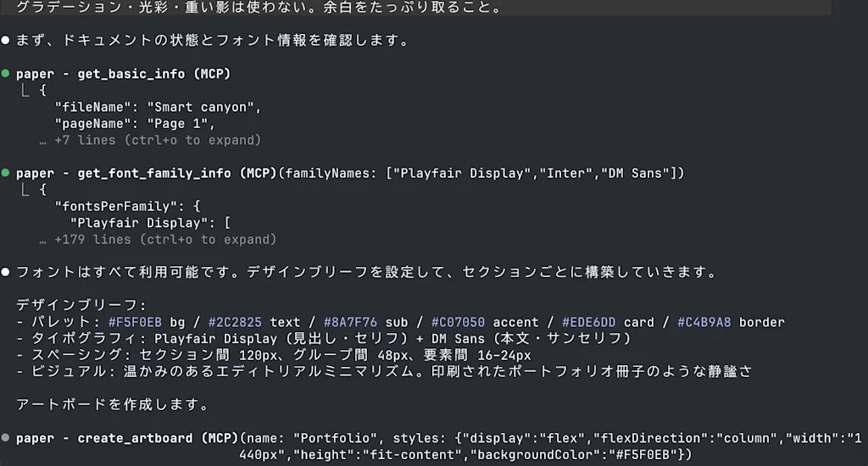868x466 pixels.
Task: Click tree branch icon under get_basic_info
Action: (x=25, y=90)
